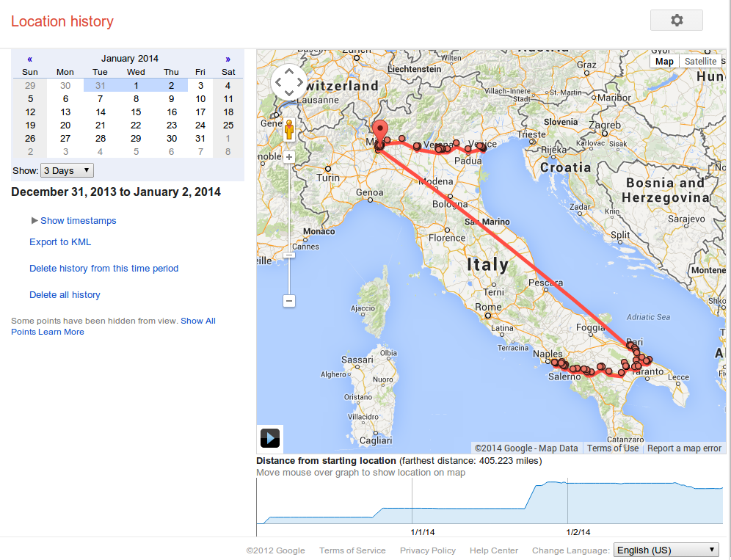Viewport: 731px width, 560px height.
Task: Click Delete all history link
Action: pyautogui.click(x=65, y=295)
